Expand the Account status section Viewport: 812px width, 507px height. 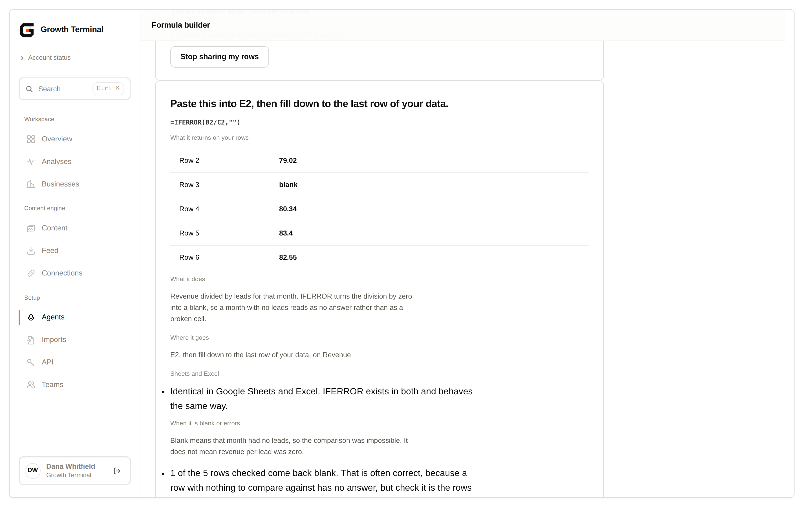[x=46, y=58]
